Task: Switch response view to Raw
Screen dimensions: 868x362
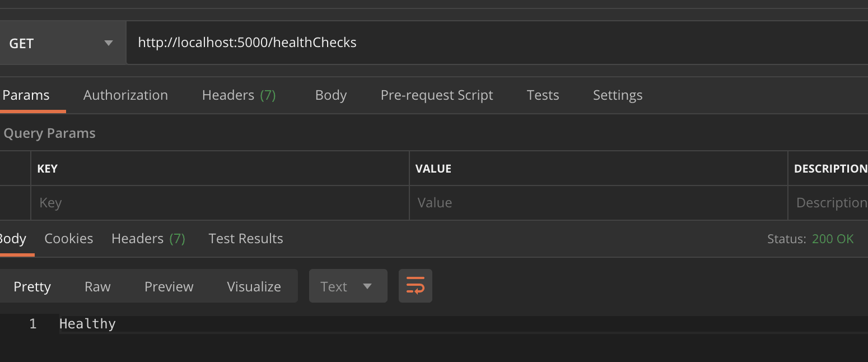Action: tap(97, 286)
